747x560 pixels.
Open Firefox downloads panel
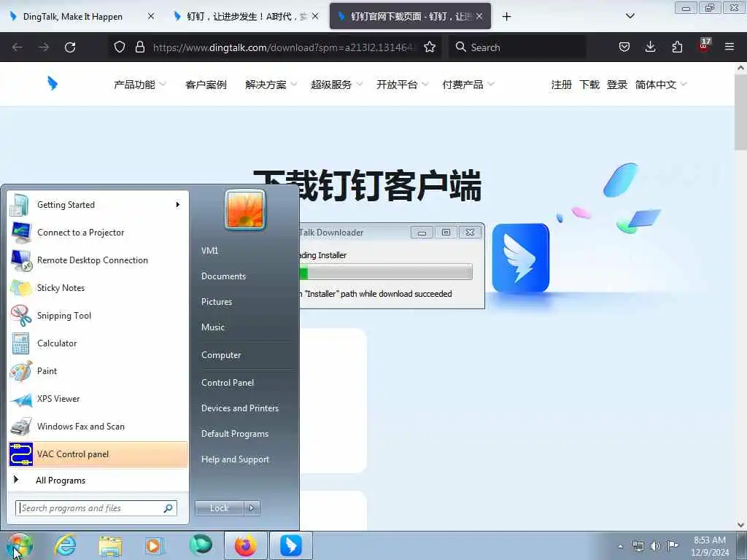(650, 47)
